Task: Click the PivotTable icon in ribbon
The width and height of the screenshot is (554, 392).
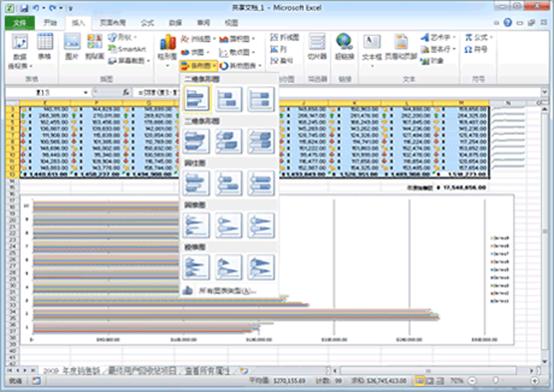Action: click(20, 51)
